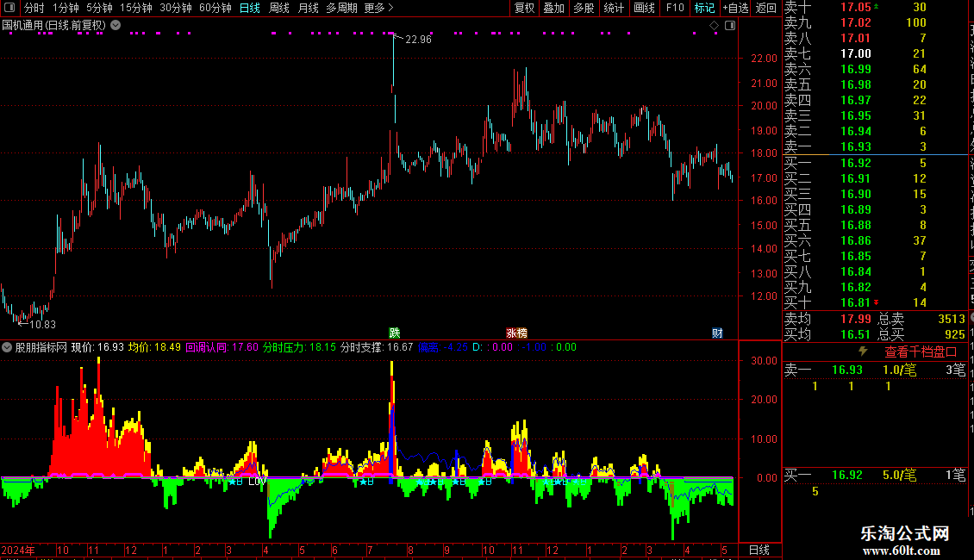Toggle the side panel icon at chart top-right
The image size is (974, 560).
[x=730, y=26]
